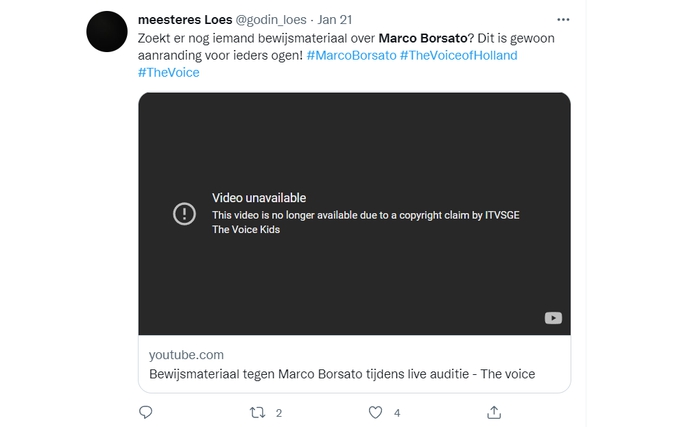
Task: Open the #TheVoiceofHolland hashtag
Action: (x=459, y=56)
